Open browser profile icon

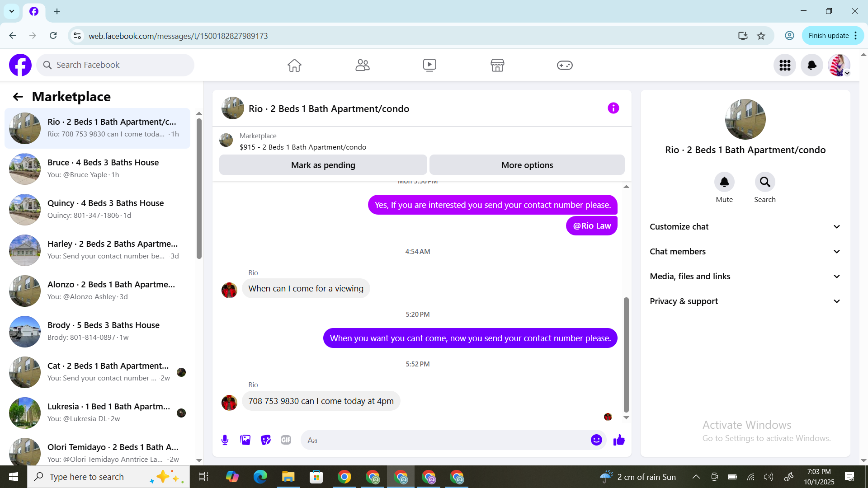[x=789, y=36]
